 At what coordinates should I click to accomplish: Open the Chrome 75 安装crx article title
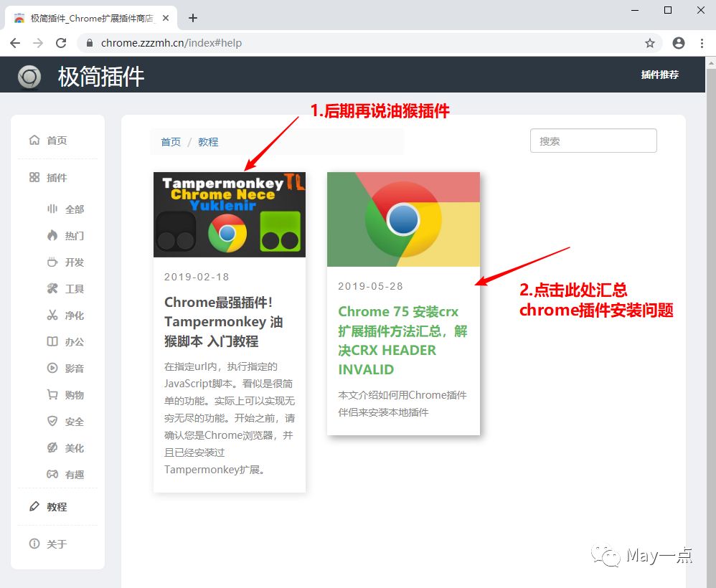(402, 340)
